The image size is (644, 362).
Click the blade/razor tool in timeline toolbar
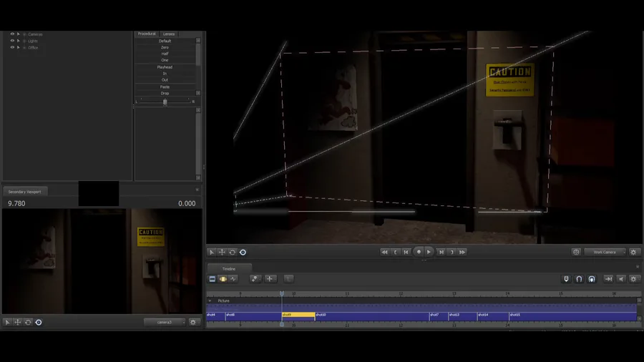tap(255, 279)
